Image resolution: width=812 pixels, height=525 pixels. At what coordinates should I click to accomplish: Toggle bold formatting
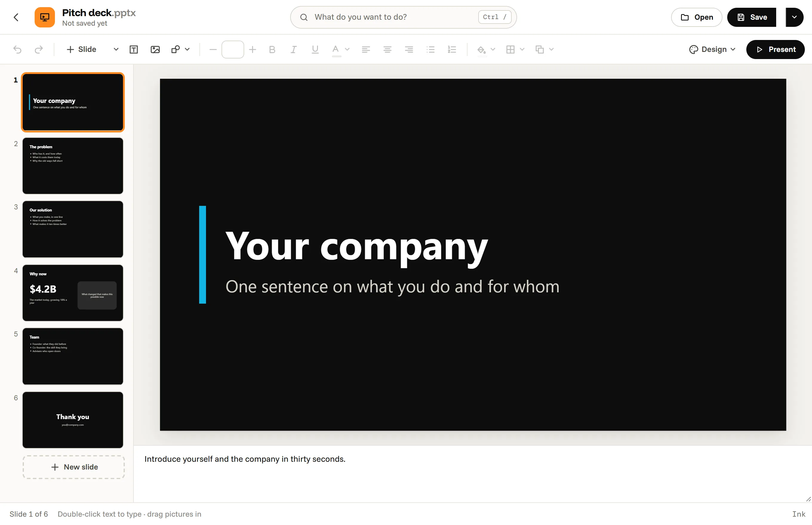tap(272, 50)
